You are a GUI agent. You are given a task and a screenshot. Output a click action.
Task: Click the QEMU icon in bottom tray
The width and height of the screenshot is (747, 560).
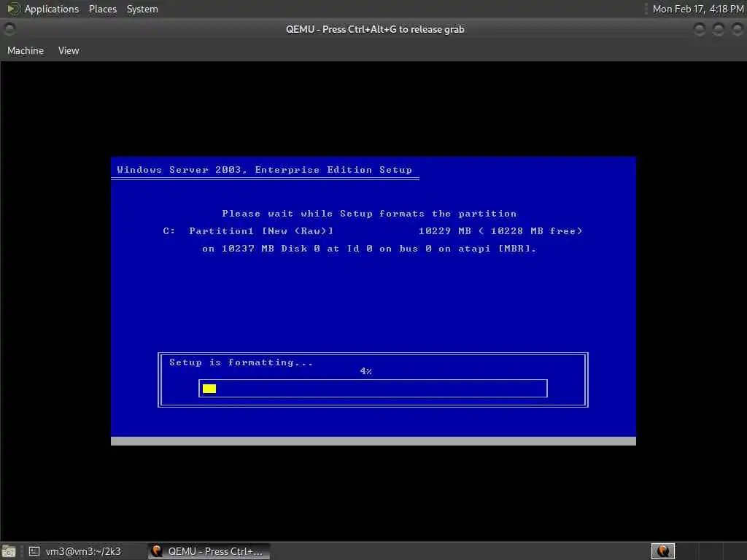(x=662, y=551)
